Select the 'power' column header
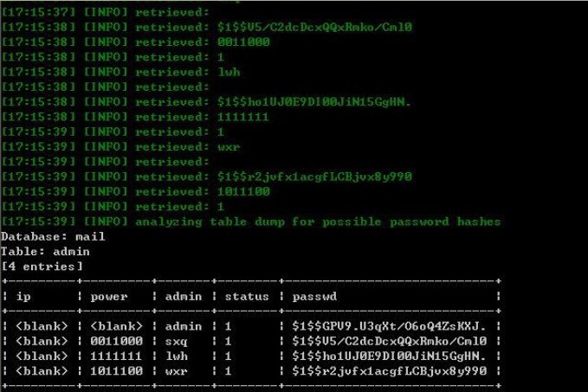The height and width of the screenshot is (392, 588). 109,297
